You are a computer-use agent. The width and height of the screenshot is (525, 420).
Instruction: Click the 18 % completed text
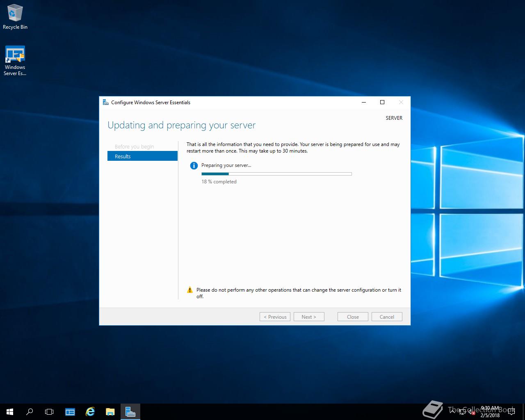tap(219, 182)
